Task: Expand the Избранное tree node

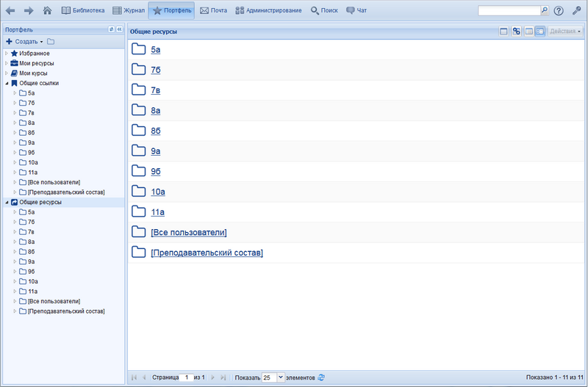Action: click(7, 54)
